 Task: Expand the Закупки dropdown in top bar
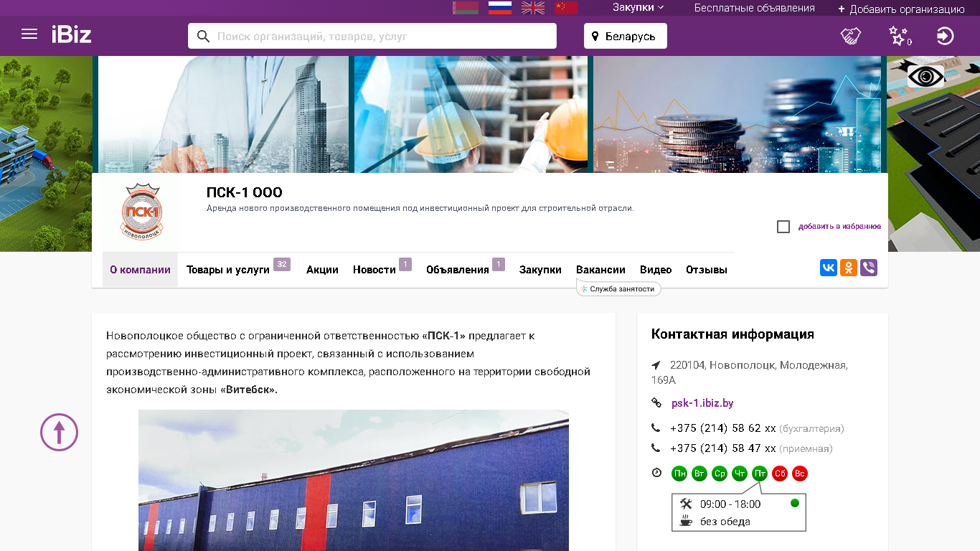639,7
